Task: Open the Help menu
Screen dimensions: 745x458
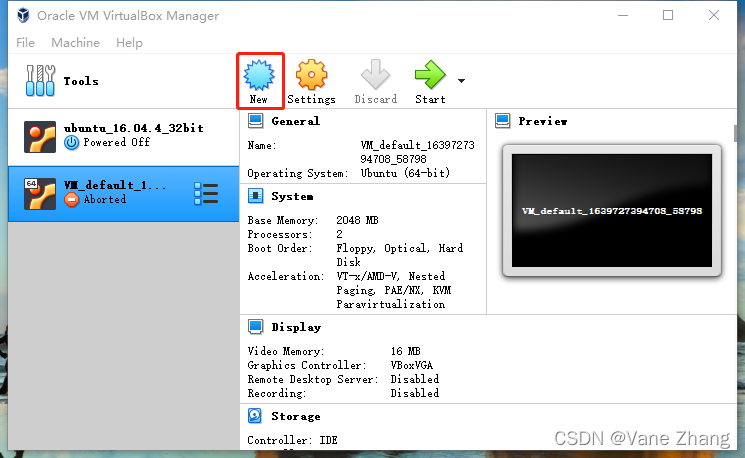Action: click(129, 43)
